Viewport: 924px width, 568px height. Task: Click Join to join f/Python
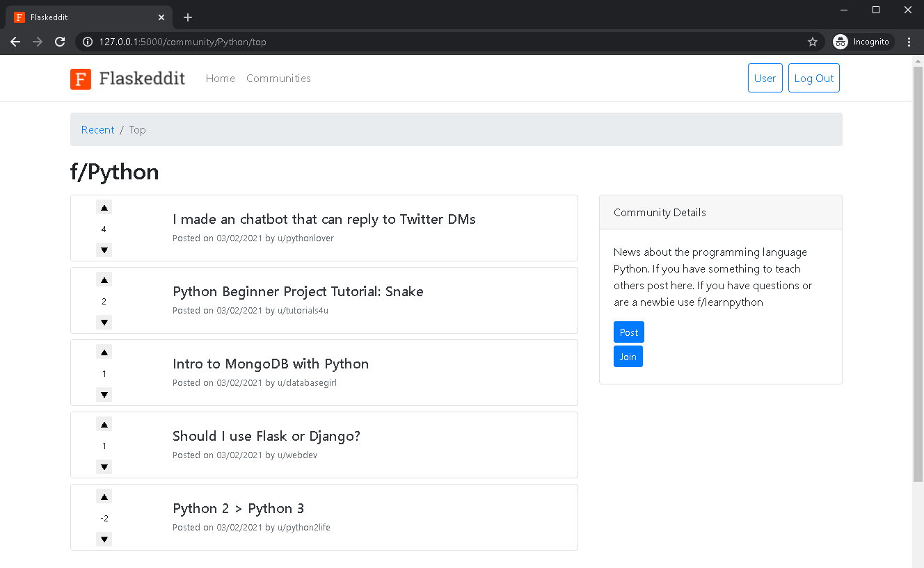click(x=628, y=357)
